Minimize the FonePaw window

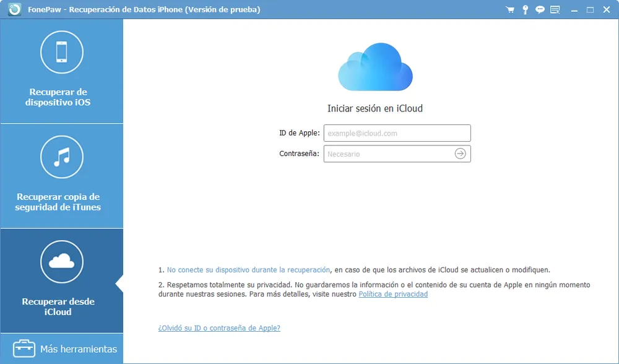tap(576, 9)
